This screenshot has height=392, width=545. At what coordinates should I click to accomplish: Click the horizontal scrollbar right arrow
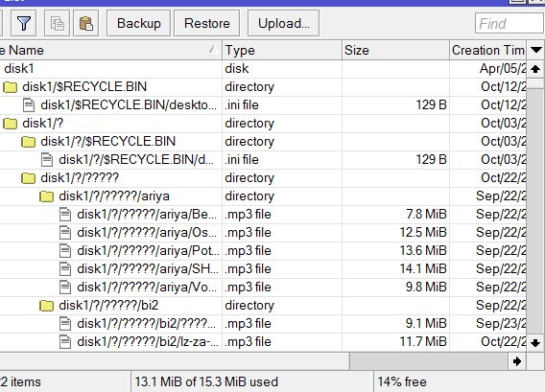(517, 361)
